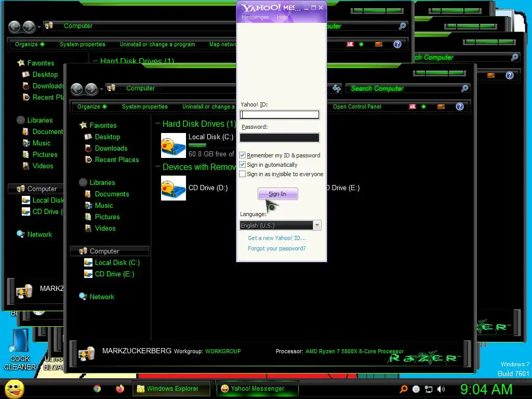
Task: Click Forward arrow in rear Explorer window
Action: pyautogui.click(x=29, y=27)
